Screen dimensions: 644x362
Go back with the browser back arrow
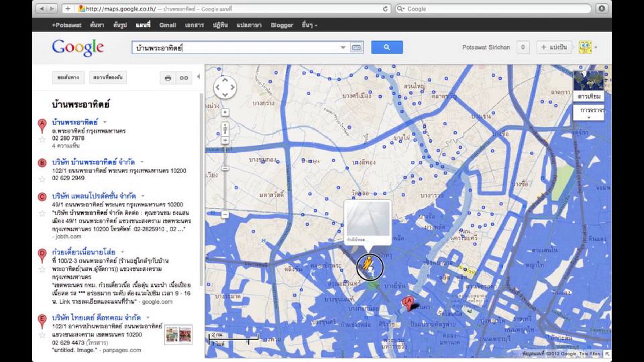click(42, 9)
